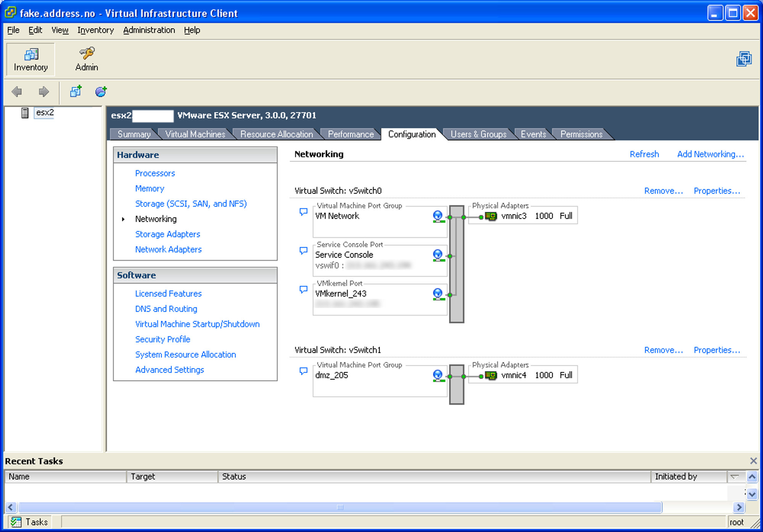Click the globe icon on VMkernel_243 row

click(438, 294)
